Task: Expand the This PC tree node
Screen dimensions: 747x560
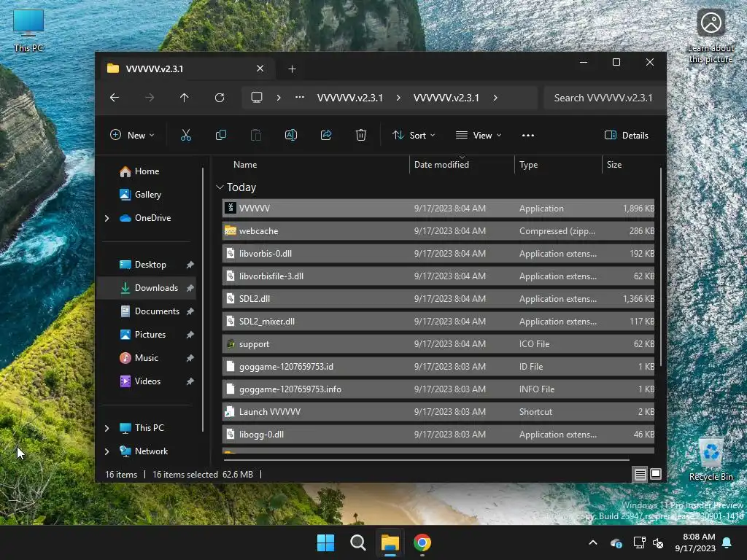Action: tap(107, 428)
